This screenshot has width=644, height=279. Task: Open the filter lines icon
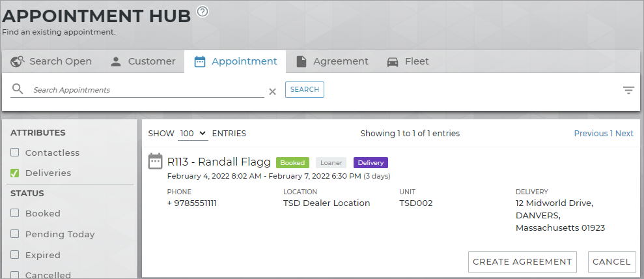(628, 91)
